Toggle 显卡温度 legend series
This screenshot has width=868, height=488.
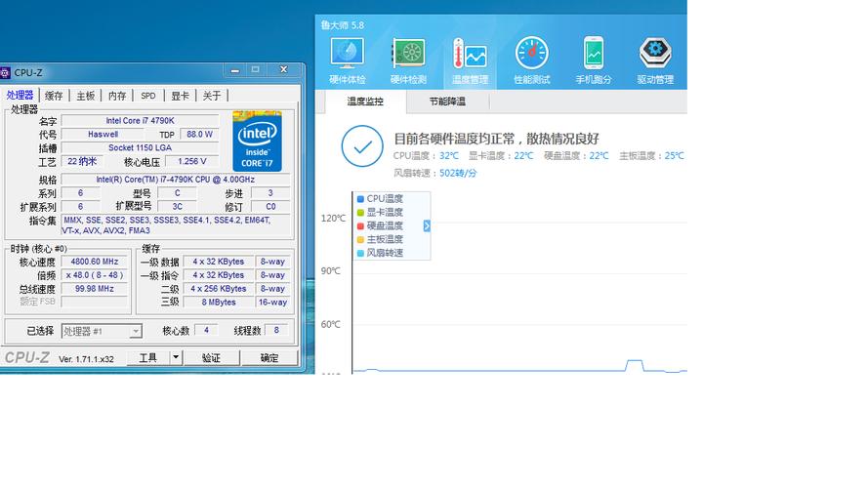(x=381, y=212)
